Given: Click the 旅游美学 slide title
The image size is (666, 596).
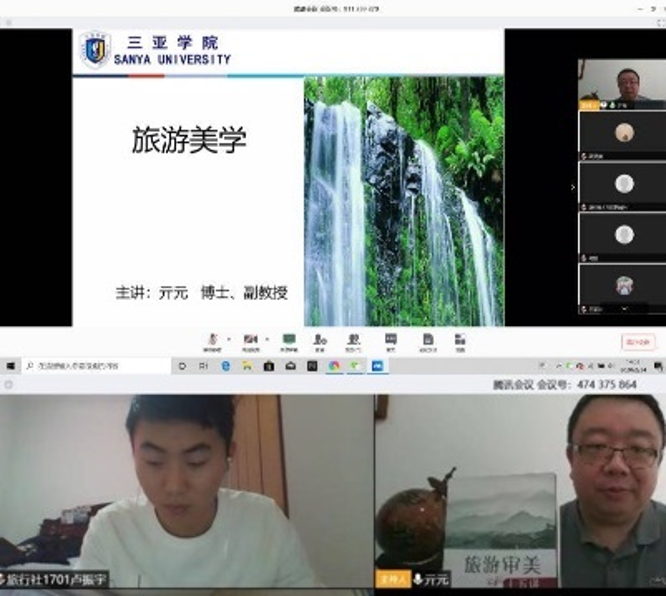Looking at the screenshot, I should (189, 141).
